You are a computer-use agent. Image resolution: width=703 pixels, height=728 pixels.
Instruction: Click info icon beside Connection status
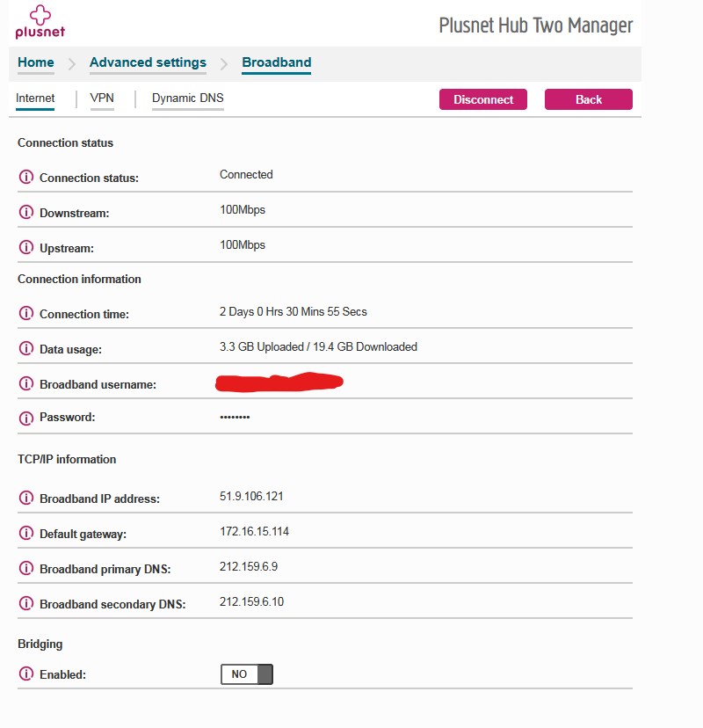(25, 178)
